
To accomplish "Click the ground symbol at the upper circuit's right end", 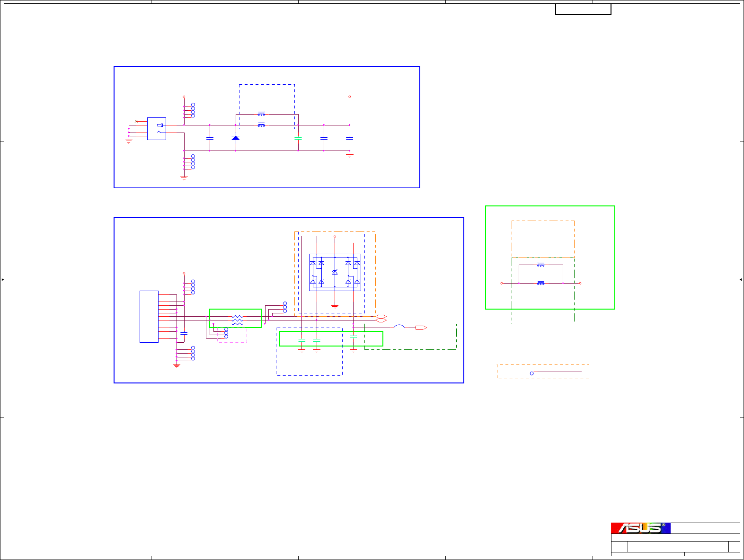I will tap(350, 155).
